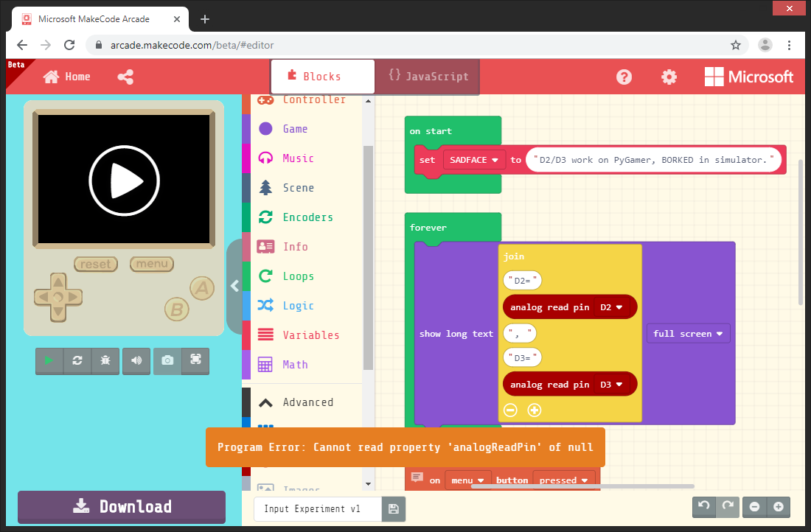Mute the simulator audio
This screenshot has height=532, width=811.
pyautogui.click(x=136, y=361)
